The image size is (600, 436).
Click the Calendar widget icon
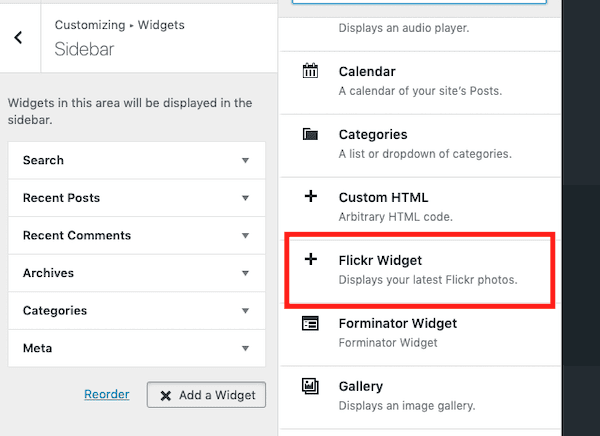(310, 72)
